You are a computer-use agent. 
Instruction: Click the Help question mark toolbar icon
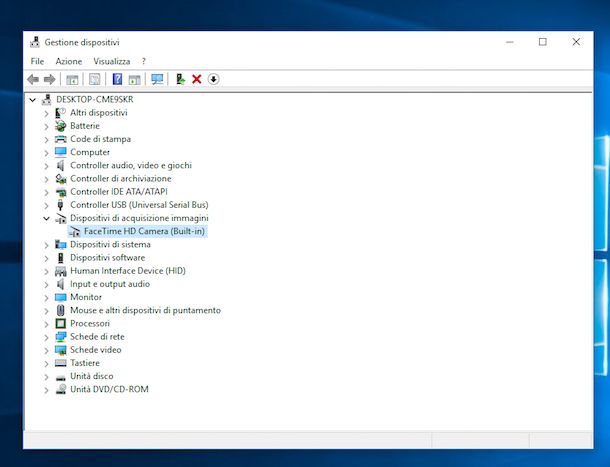click(117, 79)
